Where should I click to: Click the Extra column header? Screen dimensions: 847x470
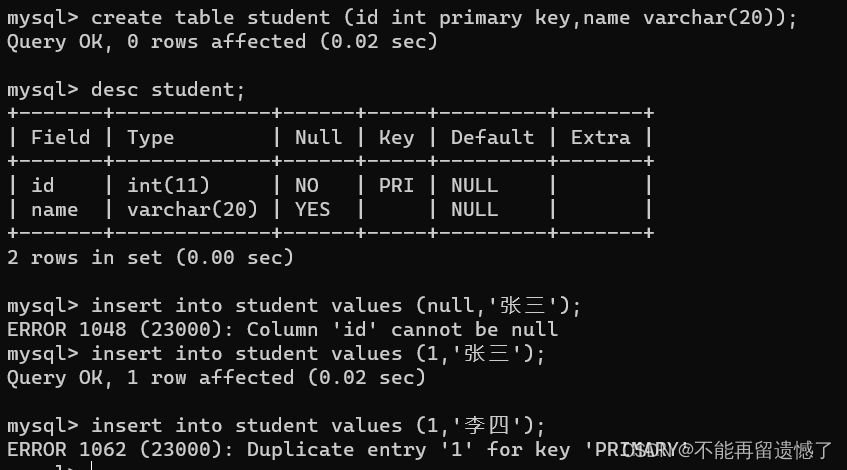(600, 137)
